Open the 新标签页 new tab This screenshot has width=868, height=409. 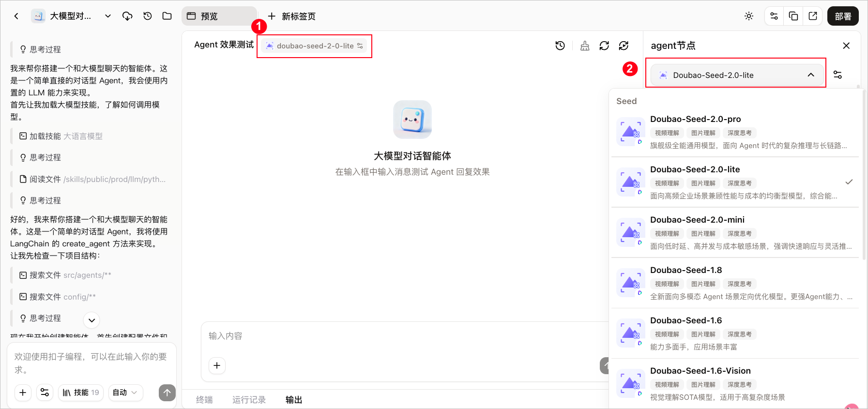[291, 16]
